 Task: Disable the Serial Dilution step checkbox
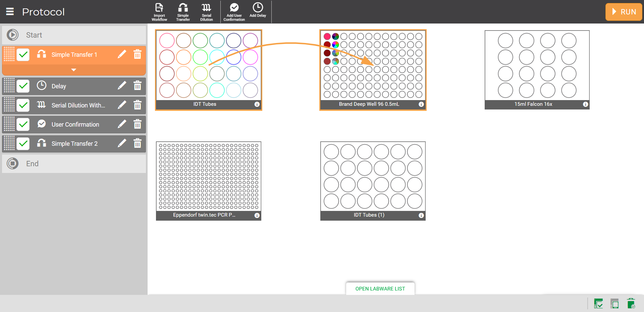(23, 105)
